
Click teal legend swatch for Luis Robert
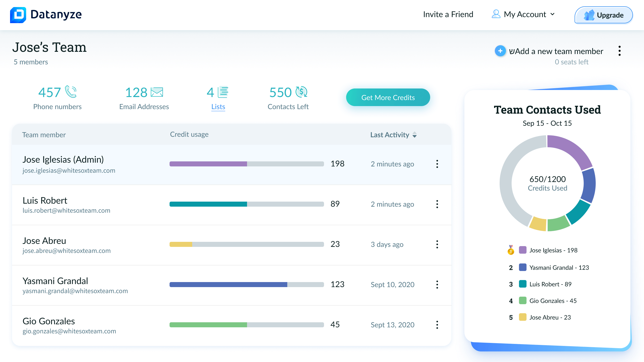(523, 284)
